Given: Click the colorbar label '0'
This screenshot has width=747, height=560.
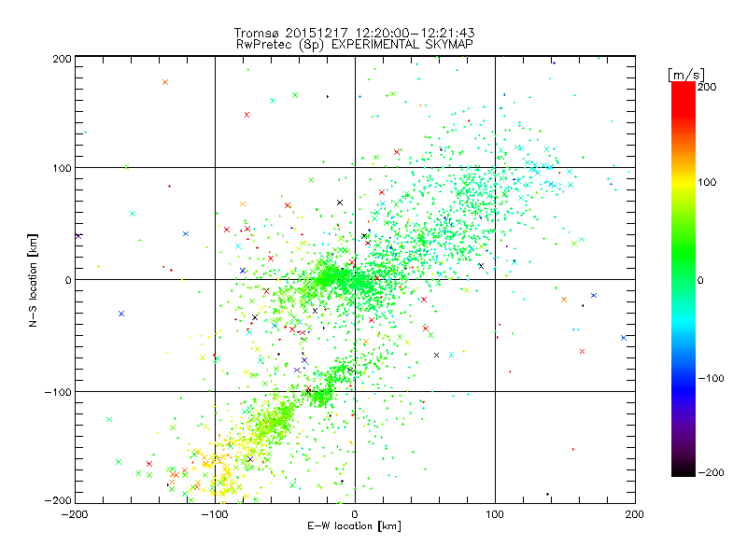Looking at the screenshot, I should [700, 280].
